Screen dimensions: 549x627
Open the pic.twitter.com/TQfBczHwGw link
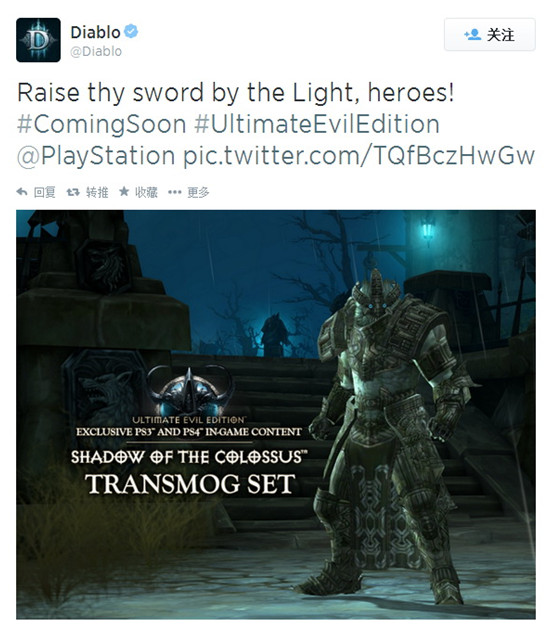(x=359, y=156)
